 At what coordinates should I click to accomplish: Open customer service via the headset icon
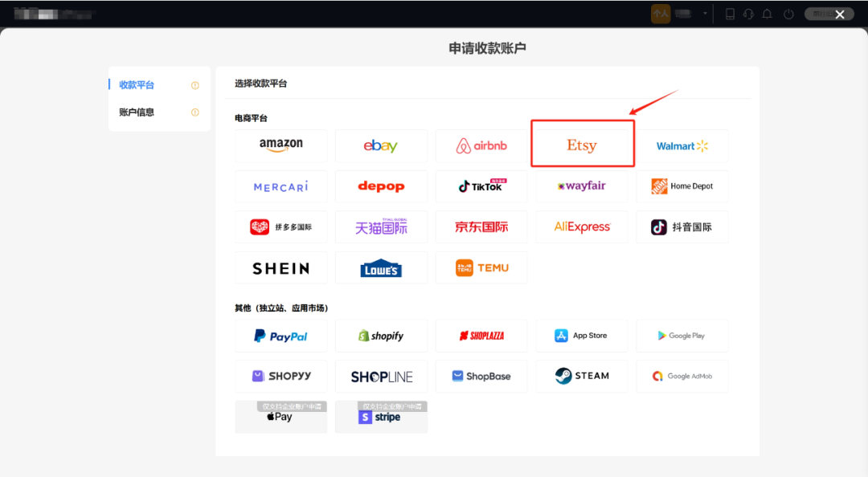coord(748,14)
